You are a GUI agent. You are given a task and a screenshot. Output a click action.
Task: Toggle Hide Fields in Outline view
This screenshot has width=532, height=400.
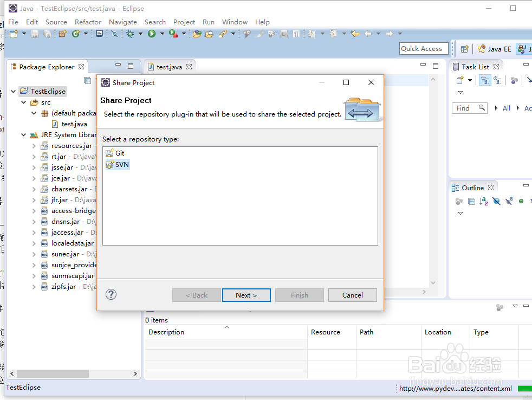click(496, 202)
